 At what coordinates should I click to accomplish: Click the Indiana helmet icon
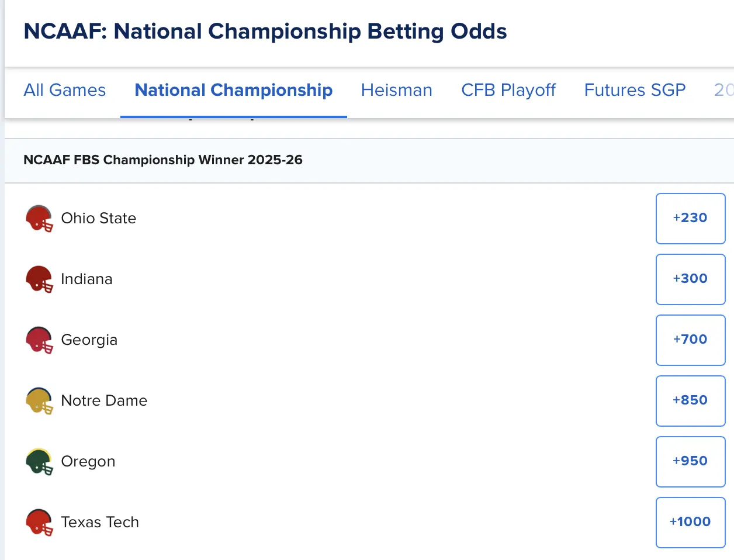(39, 279)
